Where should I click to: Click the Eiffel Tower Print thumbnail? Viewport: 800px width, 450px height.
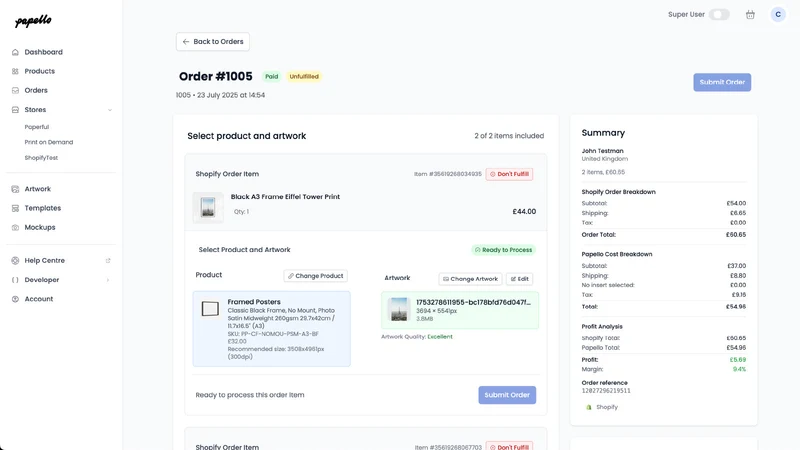coord(208,207)
